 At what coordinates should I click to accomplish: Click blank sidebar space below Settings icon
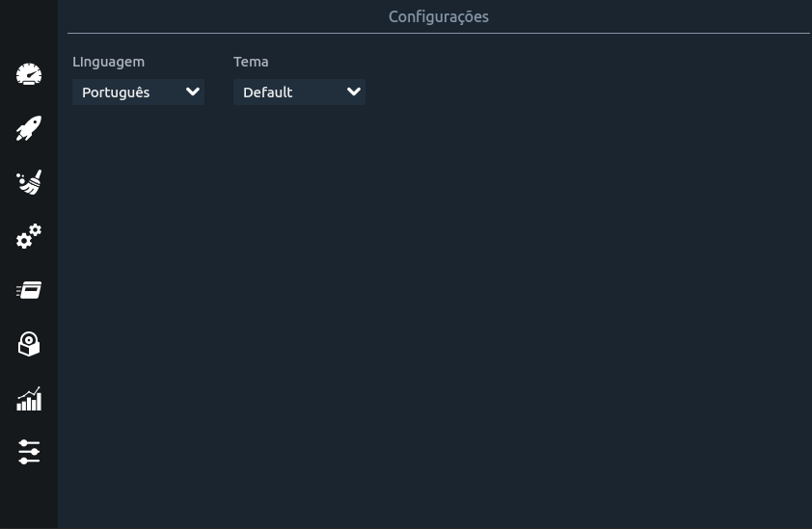coord(29,497)
